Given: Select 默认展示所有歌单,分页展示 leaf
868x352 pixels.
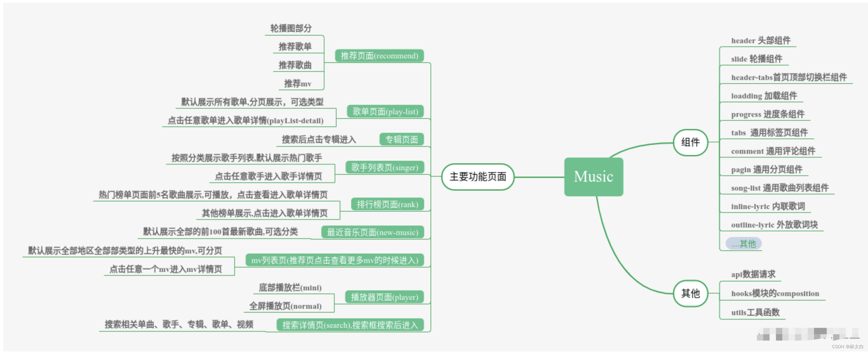Looking at the screenshot, I should click(252, 102).
